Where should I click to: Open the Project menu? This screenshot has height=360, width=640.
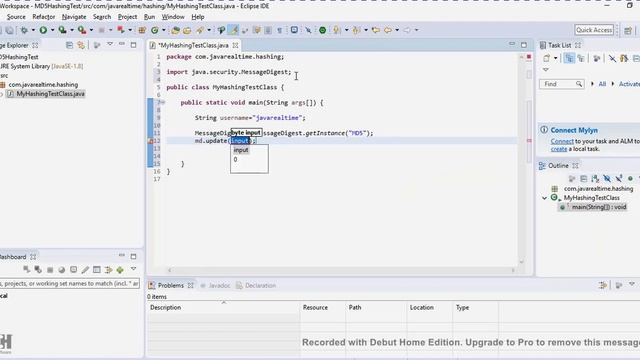click(x=127, y=17)
